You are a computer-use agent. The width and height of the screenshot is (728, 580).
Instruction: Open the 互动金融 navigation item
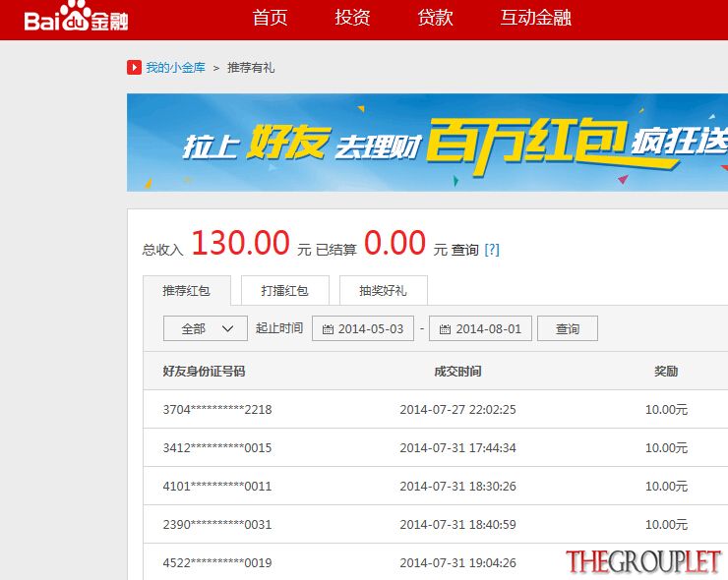(x=536, y=18)
